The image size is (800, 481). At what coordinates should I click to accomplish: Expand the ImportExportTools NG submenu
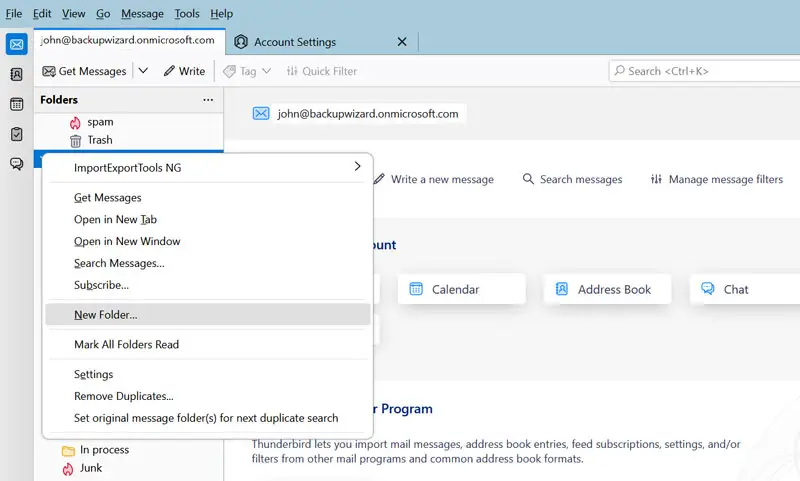pyautogui.click(x=357, y=167)
